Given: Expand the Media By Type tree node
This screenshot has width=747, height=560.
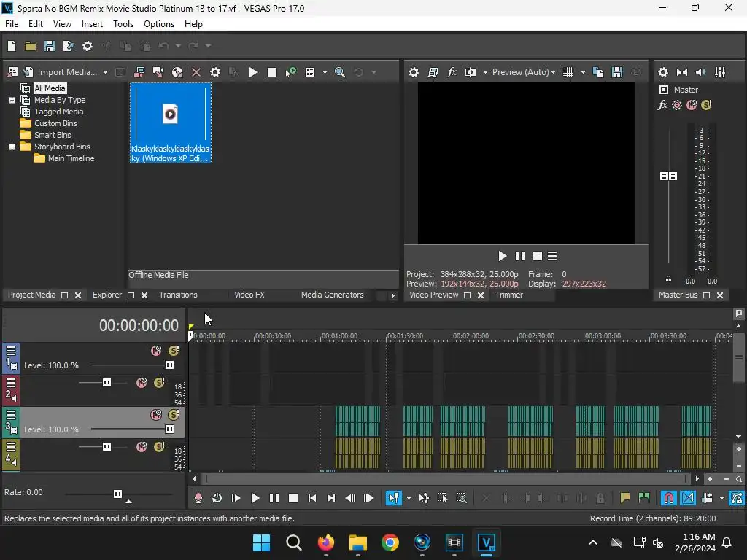Looking at the screenshot, I should 12,100.
